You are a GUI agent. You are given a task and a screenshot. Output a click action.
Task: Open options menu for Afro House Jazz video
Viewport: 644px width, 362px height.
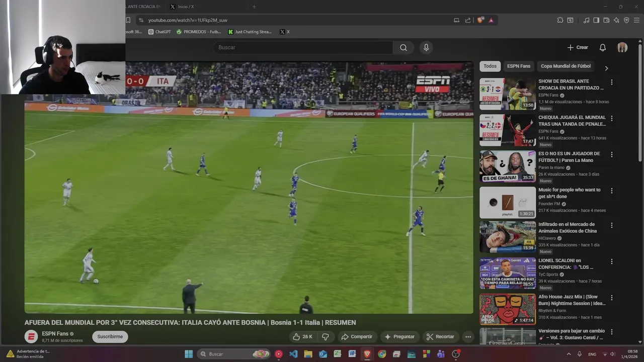pos(612,298)
